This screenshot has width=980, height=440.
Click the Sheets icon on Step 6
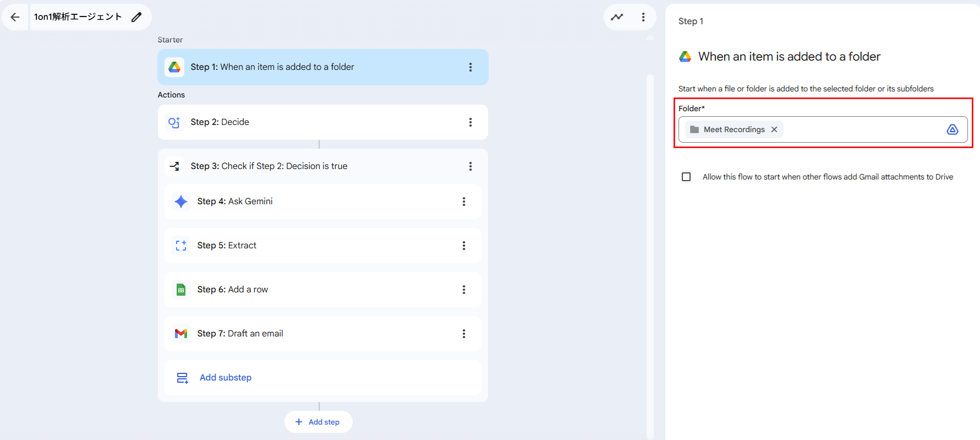[181, 290]
